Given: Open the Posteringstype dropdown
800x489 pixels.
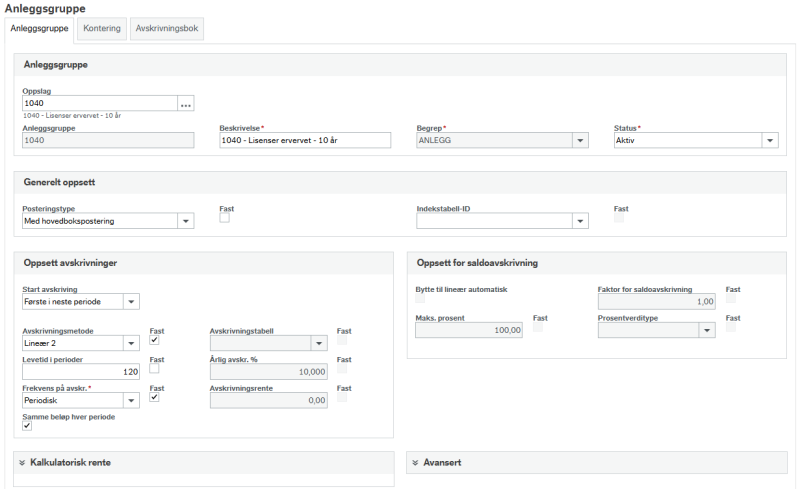Looking at the screenshot, I should pyautogui.click(x=108, y=221).
